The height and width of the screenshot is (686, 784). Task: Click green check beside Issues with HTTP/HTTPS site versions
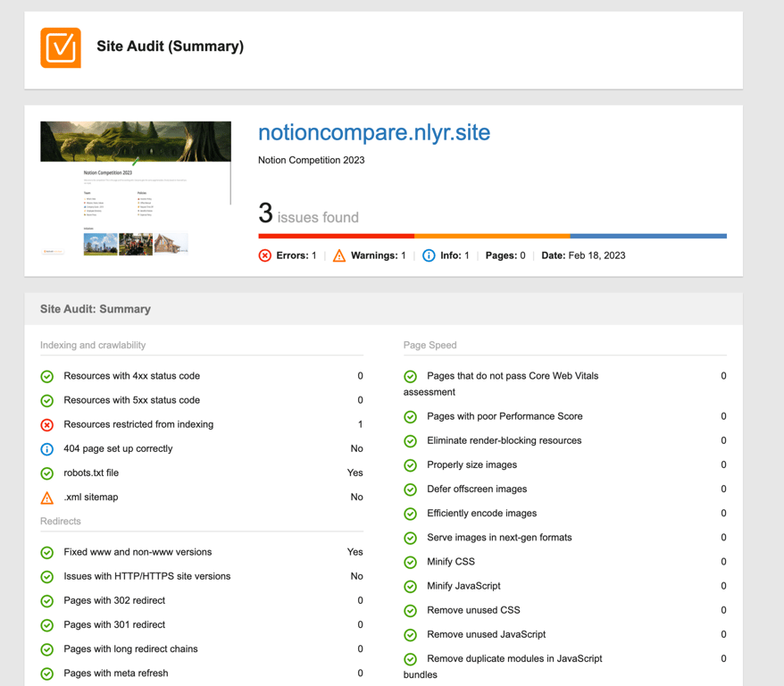[x=47, y=576]
